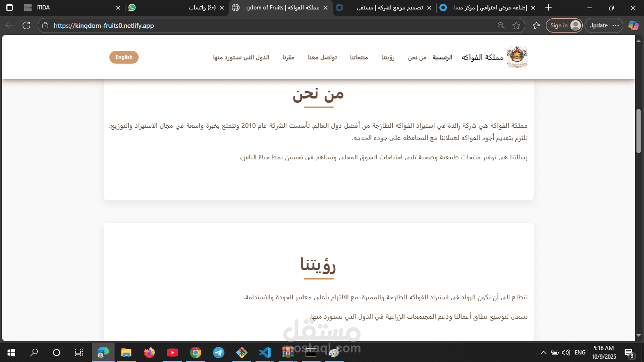Switch to the ITIDA tab
644x362 pixels.
pyautogui.click(x=73, y=8)
